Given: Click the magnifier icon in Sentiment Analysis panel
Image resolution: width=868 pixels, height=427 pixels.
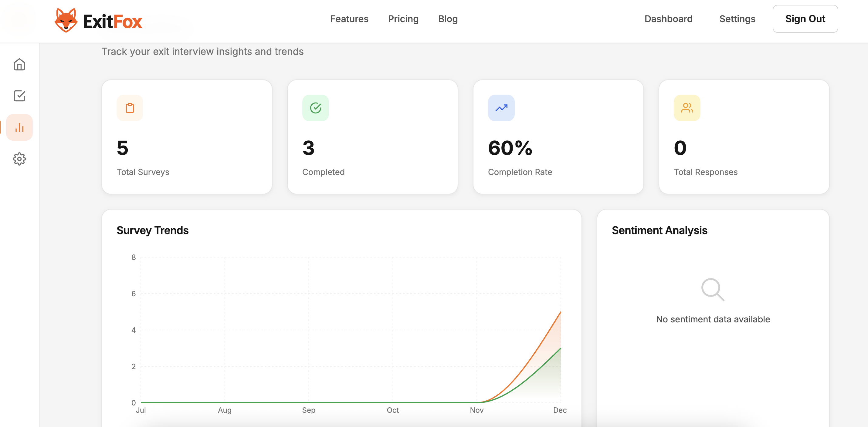Looking at the screenshot, I should pyautogui.click(x=712, y=290).
